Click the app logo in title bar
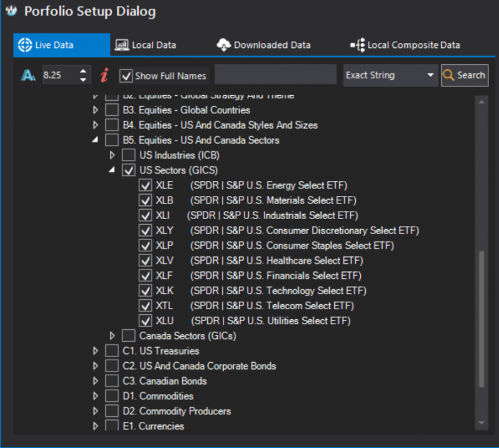 11,11
